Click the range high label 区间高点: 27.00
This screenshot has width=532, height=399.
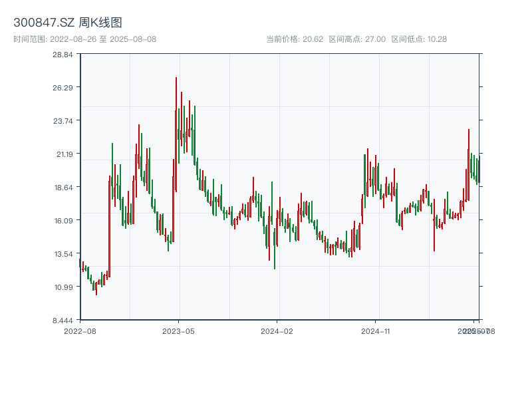pyautogui.click(x=357, y=39)
